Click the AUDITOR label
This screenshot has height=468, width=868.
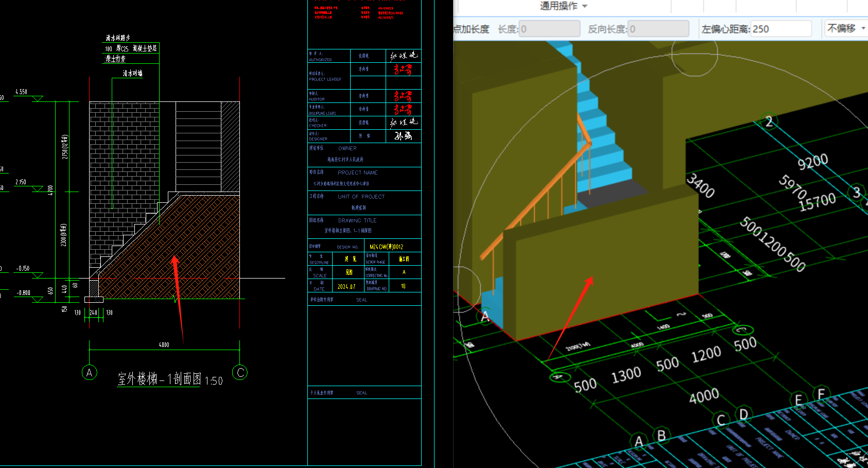(317, 99)
